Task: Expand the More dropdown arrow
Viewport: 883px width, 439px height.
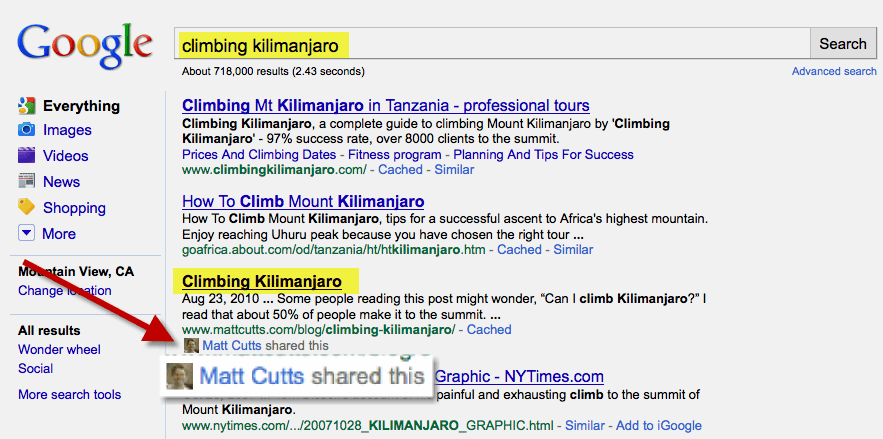Action: pos(26,233)
